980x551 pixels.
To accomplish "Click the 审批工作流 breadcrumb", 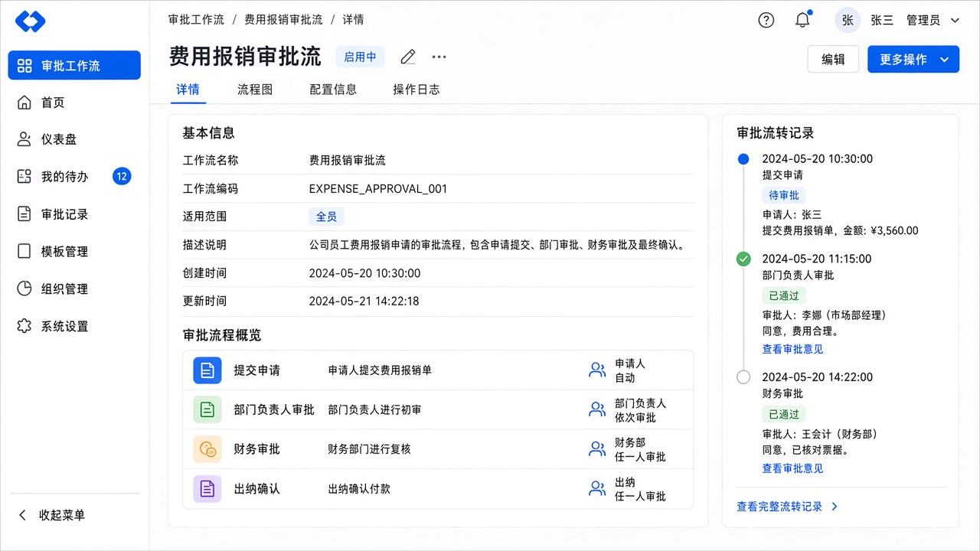I will (195, 20).
